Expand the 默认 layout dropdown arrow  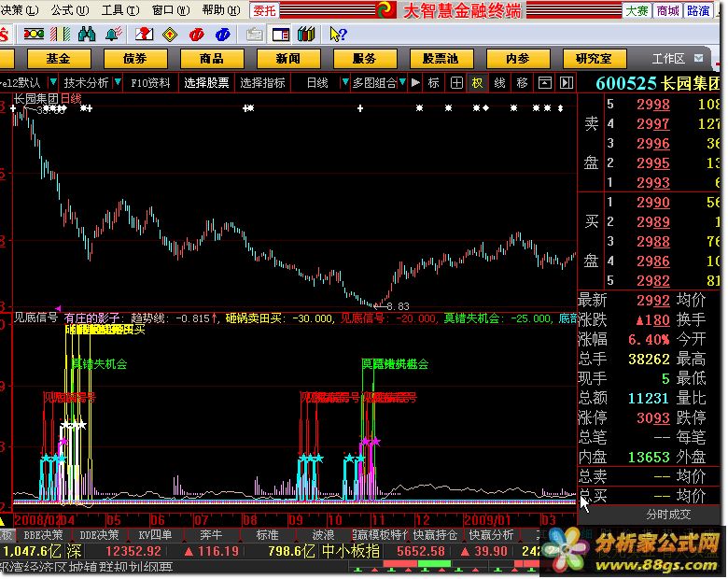(x=53, y=83)
